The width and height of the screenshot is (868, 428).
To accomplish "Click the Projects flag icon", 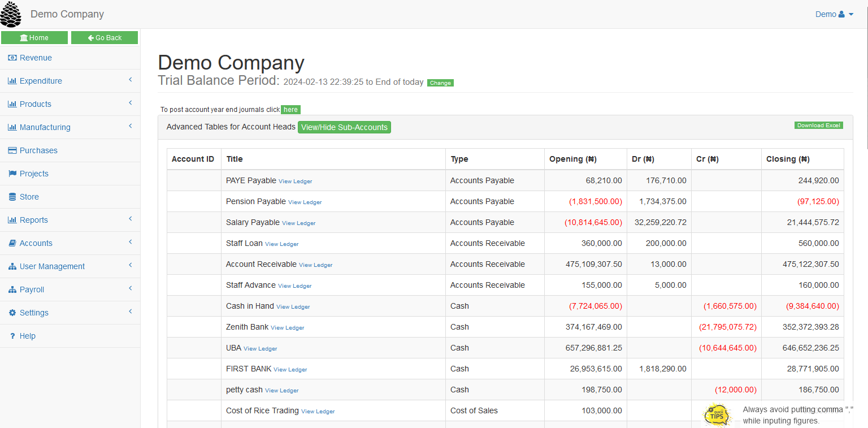I will tap(12, 174).
